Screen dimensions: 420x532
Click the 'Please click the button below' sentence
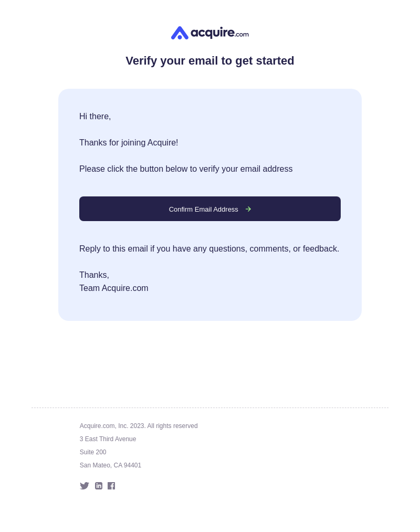pyautogui.click(x=186, y=169)
